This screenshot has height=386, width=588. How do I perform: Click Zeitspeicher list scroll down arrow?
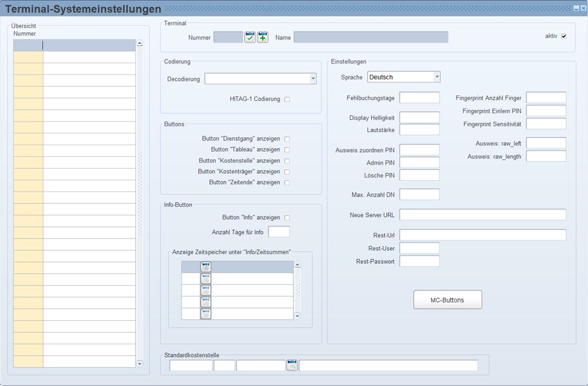[298, 316]
